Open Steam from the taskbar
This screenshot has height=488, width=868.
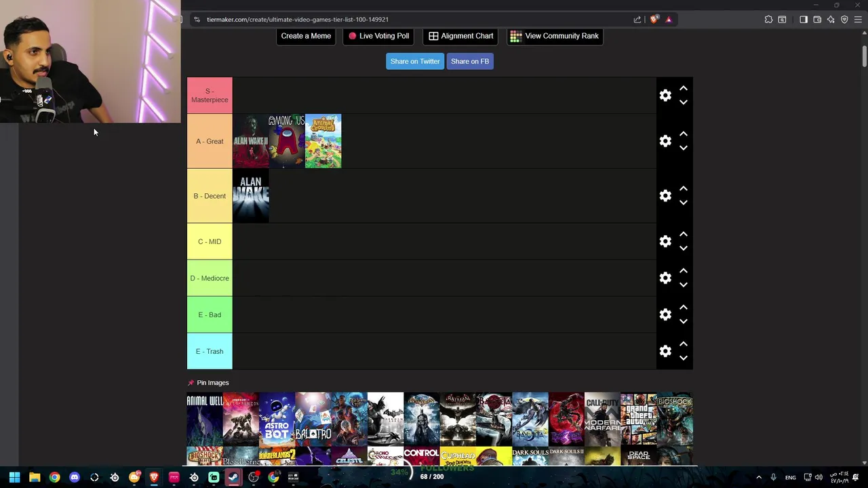(x=233, y=477)
